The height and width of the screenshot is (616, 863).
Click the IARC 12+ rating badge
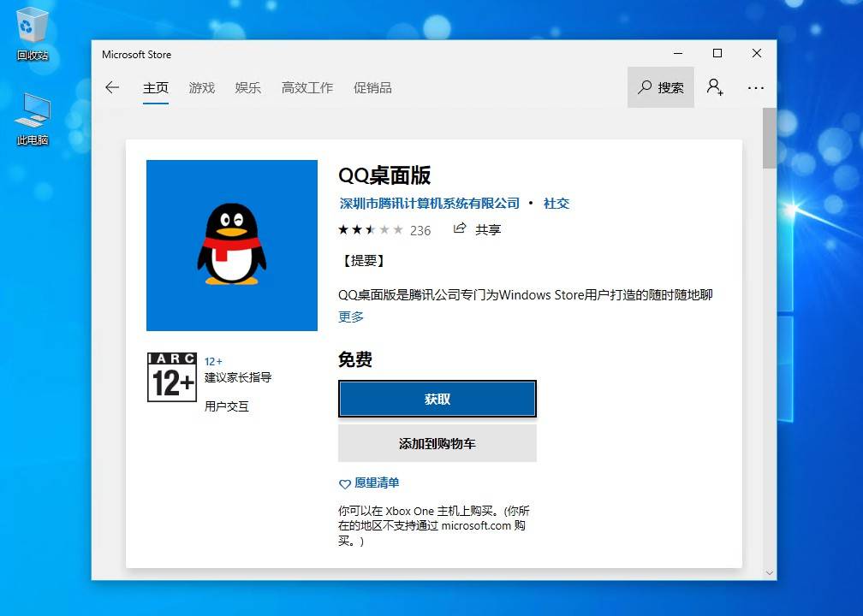click(172, 377)
